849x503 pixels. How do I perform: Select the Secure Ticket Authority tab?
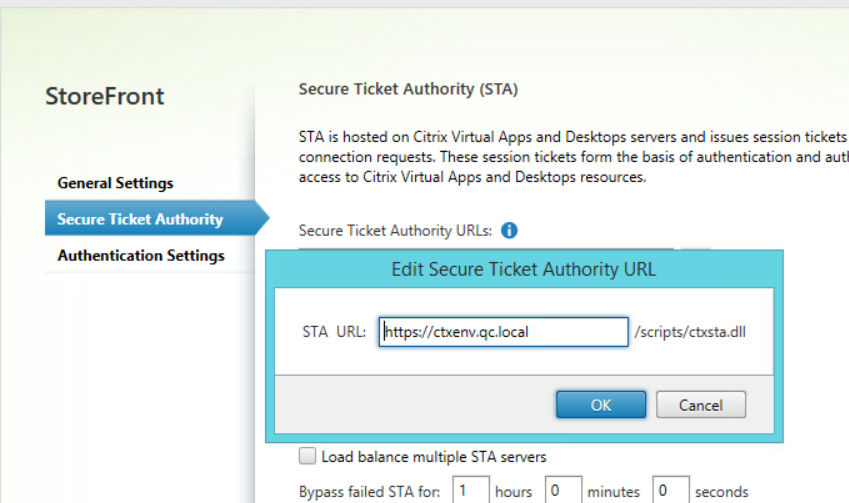[x=140, y=219]
